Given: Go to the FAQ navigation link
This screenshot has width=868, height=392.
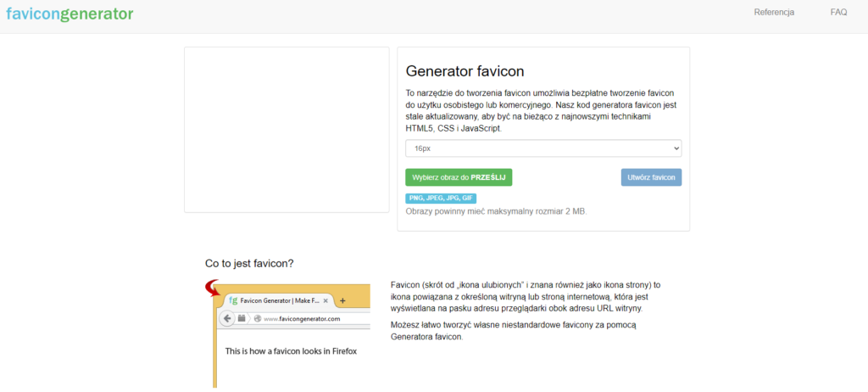Looking at the screenshot, I should (x=838, y=12).
